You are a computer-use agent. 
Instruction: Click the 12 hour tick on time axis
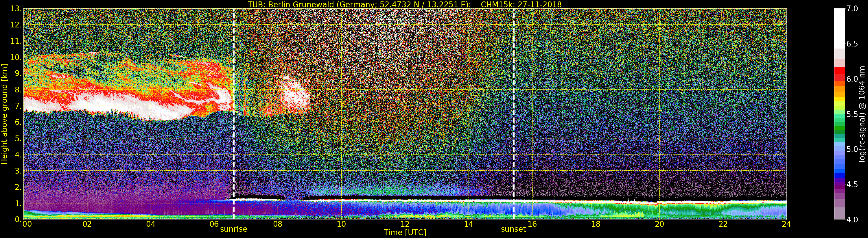point(405,224)
